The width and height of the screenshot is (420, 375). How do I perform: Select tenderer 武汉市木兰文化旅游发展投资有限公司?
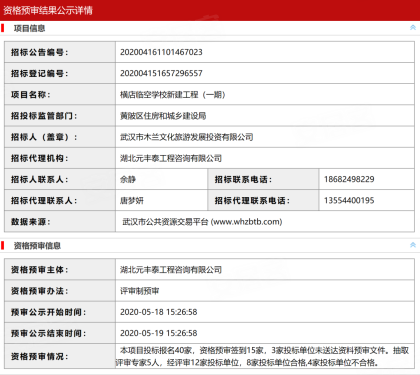pos(187,137)
